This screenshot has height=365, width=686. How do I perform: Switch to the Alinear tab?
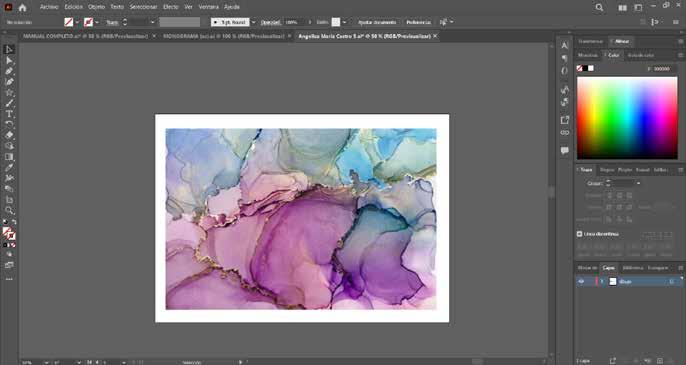(x=622, y=41)
